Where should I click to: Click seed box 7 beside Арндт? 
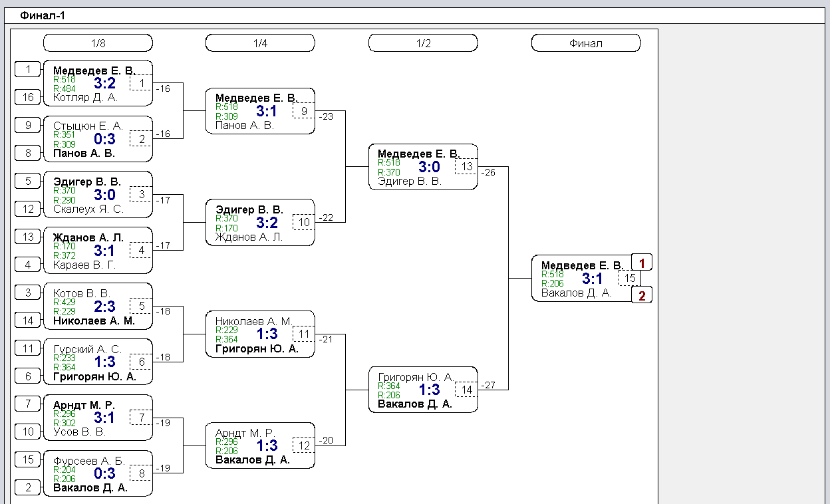(x=28, y=404)
